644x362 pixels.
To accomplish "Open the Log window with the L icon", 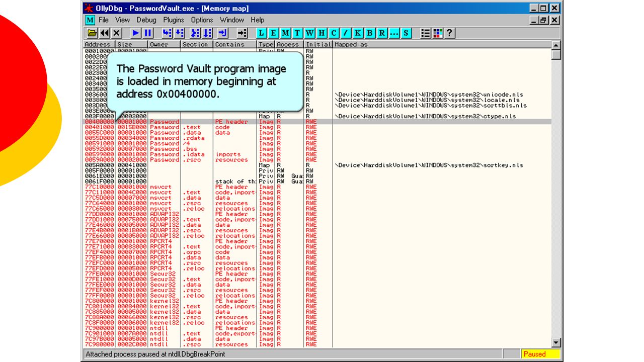I will point(261,33).
